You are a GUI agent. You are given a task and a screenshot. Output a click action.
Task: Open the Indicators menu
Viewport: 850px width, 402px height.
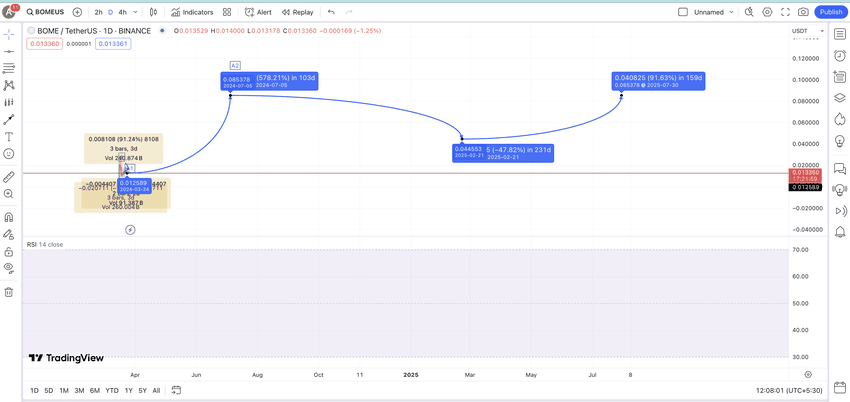(x=192, y=12)
